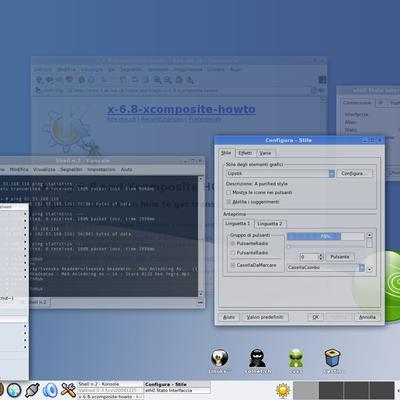Click the Konqueror location URL field
Image resolution: width=400 pixels, height=400 pixels.
188,90
